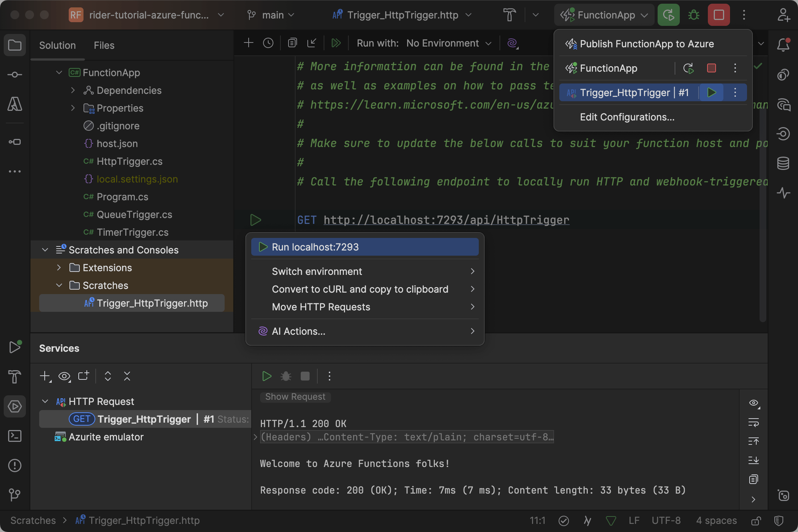Open the Terminal tool window
Image resolution: width=798 pixels, height=532 pixels.
15,436
